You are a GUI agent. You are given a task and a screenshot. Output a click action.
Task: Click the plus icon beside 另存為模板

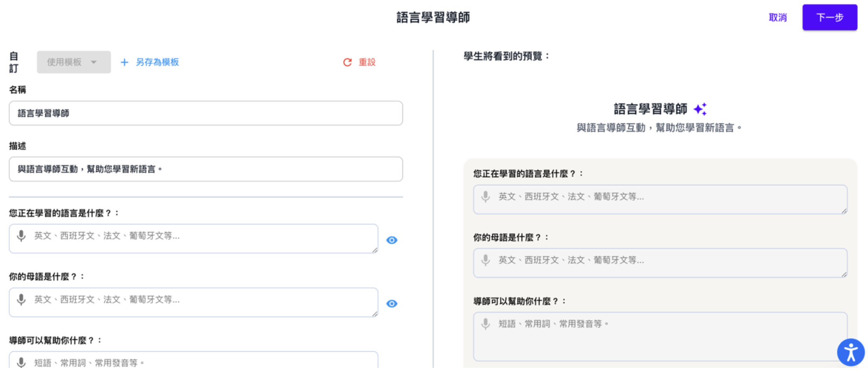pyautogui.click(x=125, y=62)
